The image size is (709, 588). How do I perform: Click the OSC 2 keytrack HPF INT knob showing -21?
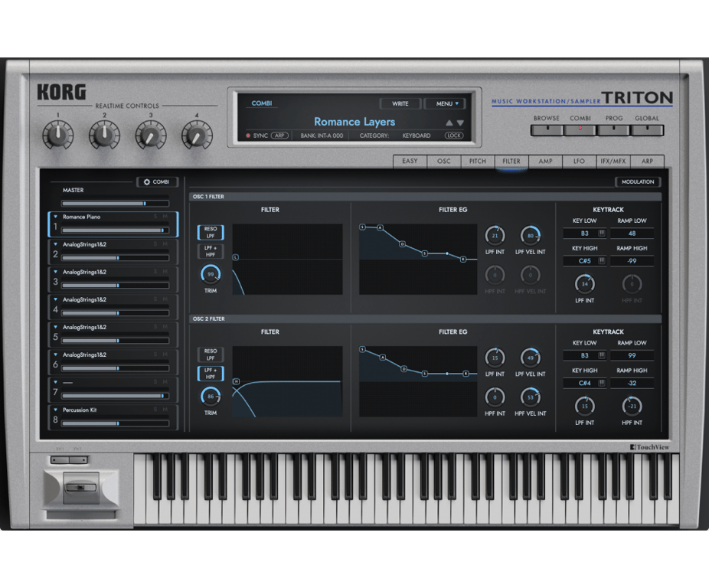tap(632, 407)
